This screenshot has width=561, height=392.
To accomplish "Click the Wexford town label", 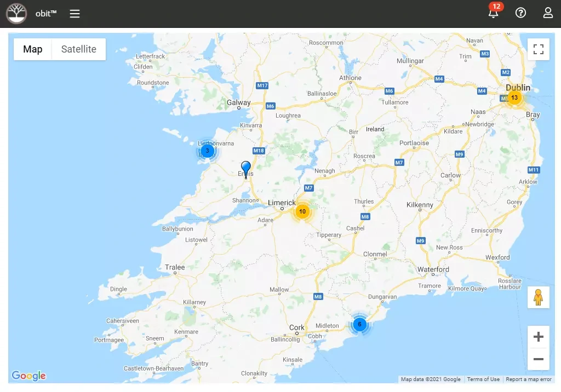I will click(497, 257).
